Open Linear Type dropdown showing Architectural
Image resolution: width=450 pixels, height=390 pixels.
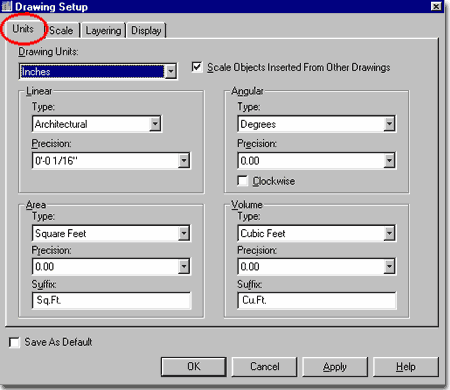[97, 124]
